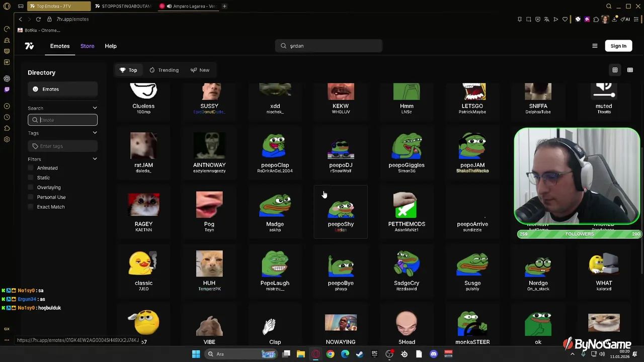Open the HUH cat emote

pyautogui.click(x=209, y=270)
